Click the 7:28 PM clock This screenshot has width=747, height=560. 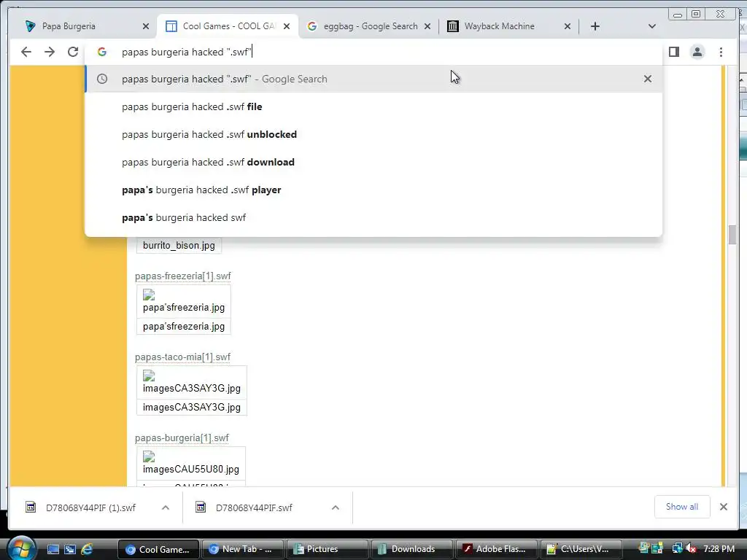click(719, 549)
